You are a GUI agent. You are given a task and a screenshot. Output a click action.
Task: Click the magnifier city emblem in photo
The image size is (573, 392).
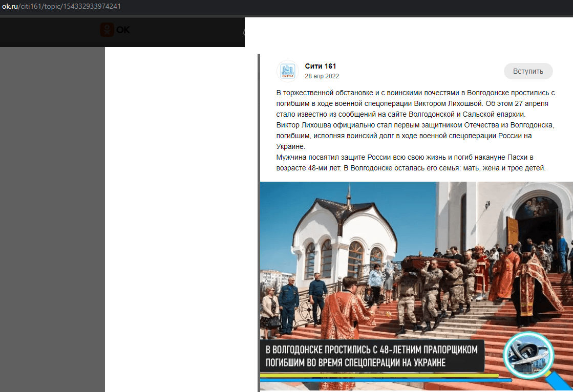529,356
